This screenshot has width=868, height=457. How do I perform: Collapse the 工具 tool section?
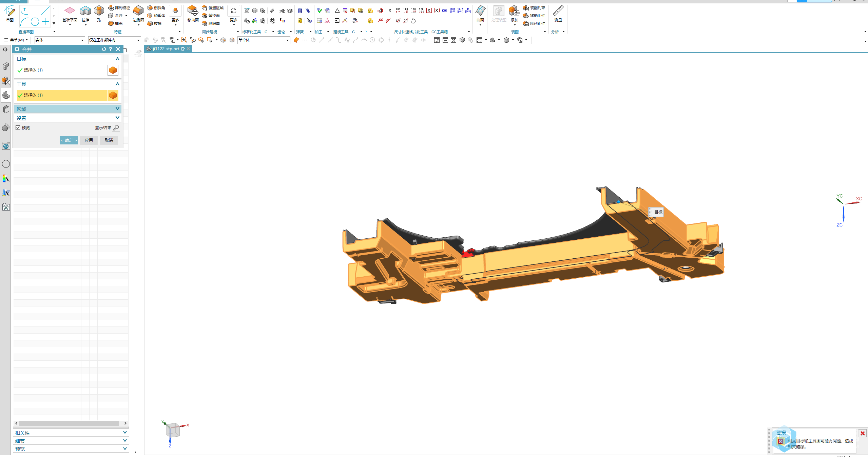[117, 84]
